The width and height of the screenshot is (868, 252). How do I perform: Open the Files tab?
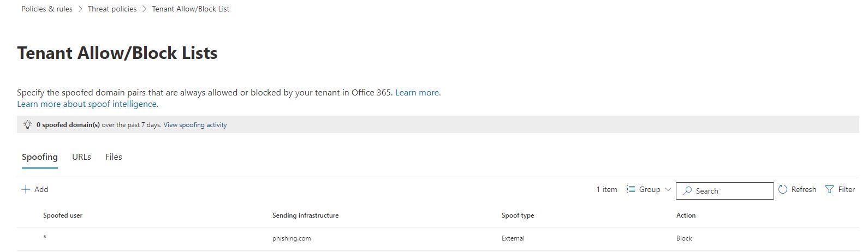pyautogui.click(x=114, y=157)
